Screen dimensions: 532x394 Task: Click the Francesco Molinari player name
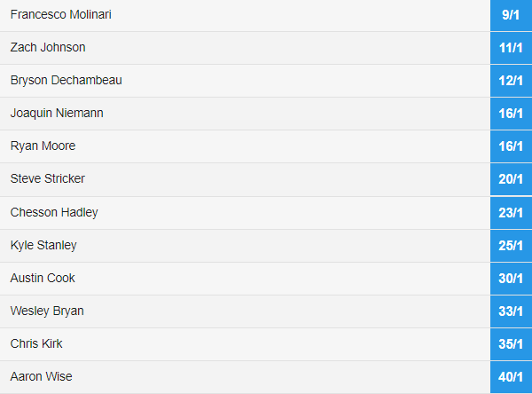[60, 14]
